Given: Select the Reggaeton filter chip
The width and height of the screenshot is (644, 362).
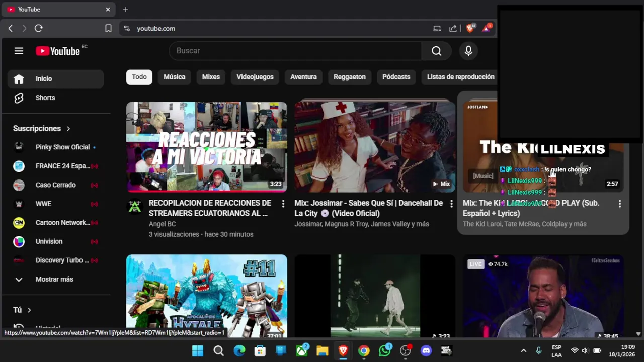Looking at the screenshot, I should click(350, 77).
